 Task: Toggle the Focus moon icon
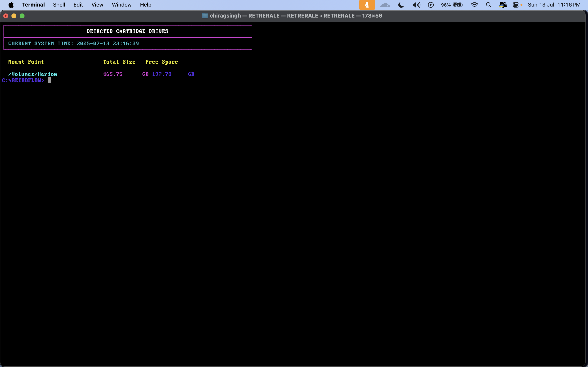pyautogui.click(x=401, y=5)
